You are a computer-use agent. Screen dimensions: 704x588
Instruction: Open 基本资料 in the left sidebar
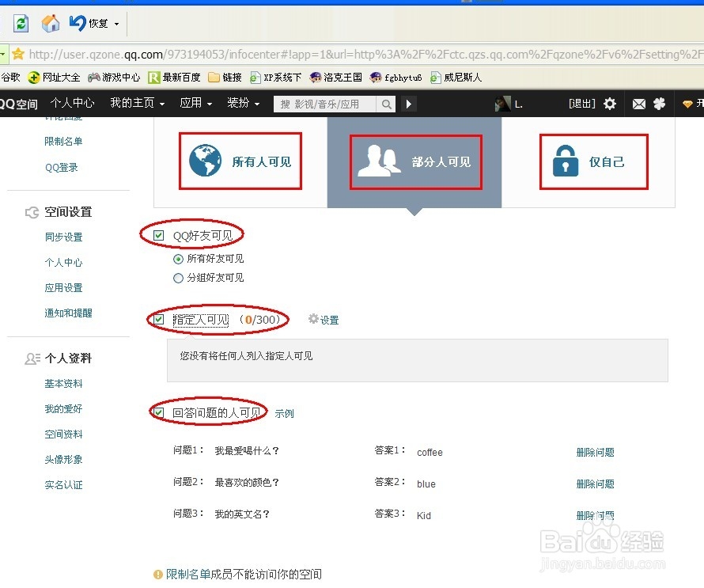pos(63,383)
